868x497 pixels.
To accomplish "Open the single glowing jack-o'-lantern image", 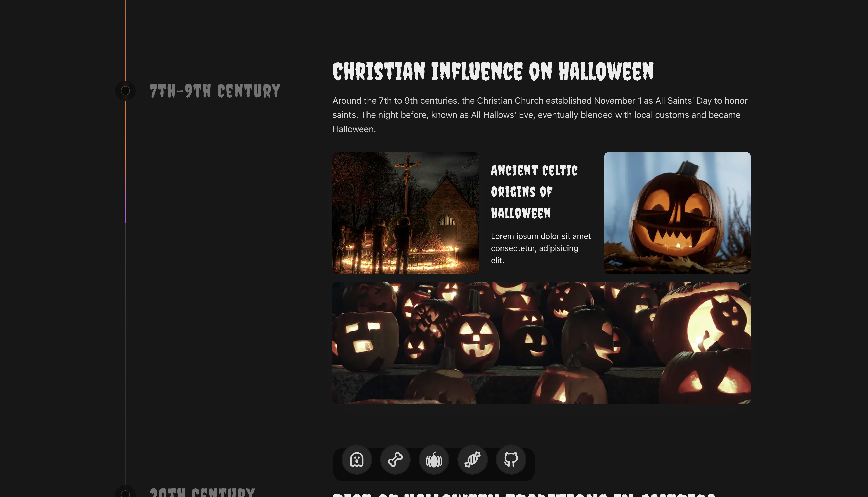I will pos(677,213).
